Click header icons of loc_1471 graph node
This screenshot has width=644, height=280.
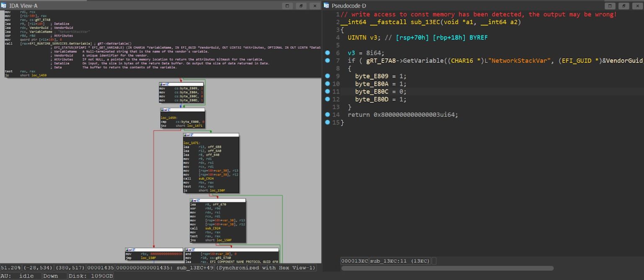188,135
